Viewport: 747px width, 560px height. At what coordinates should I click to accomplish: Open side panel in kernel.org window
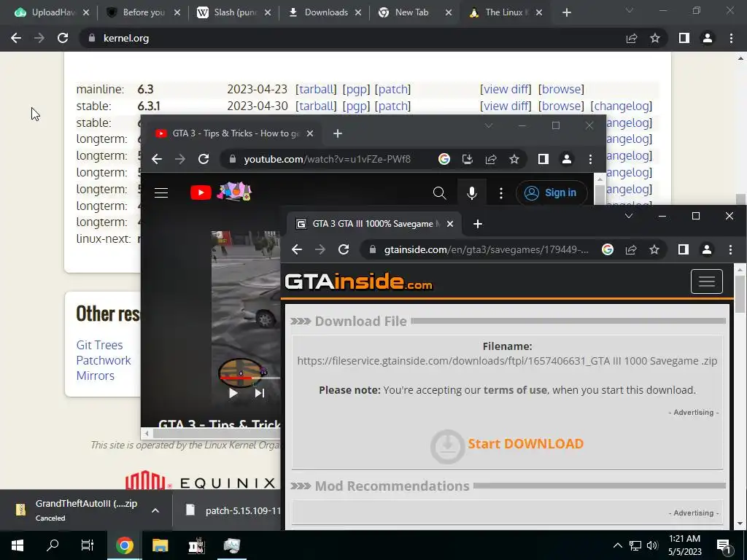pos(684,38)
